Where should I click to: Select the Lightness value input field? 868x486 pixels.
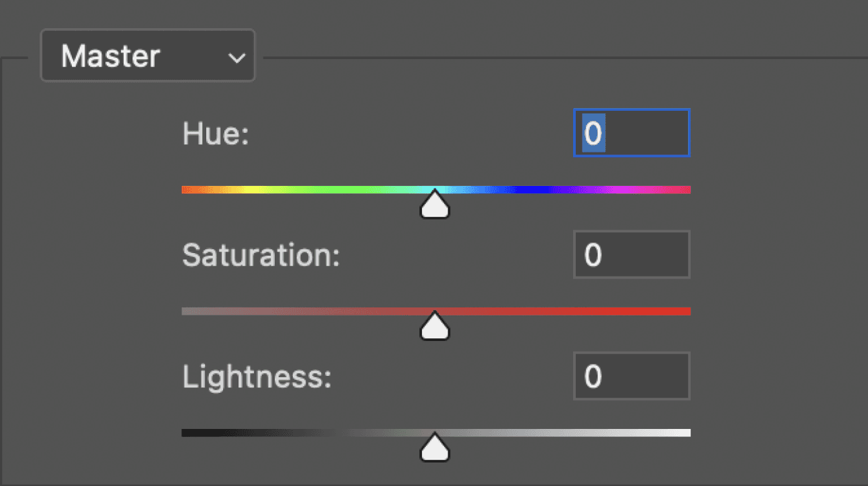click(632, 376)
